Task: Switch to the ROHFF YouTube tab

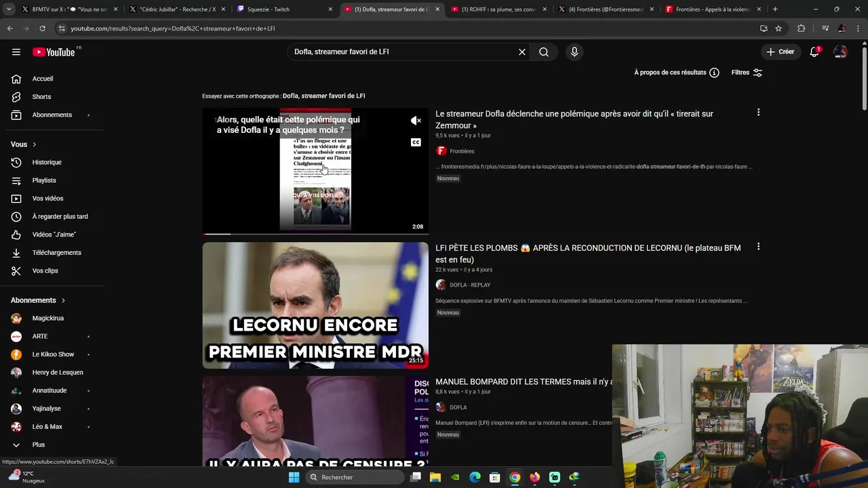Action: (x=499, y=9)
